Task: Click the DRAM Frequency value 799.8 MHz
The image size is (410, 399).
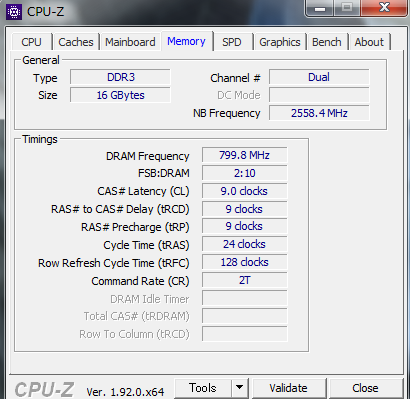Action: (x=244, y=155)
